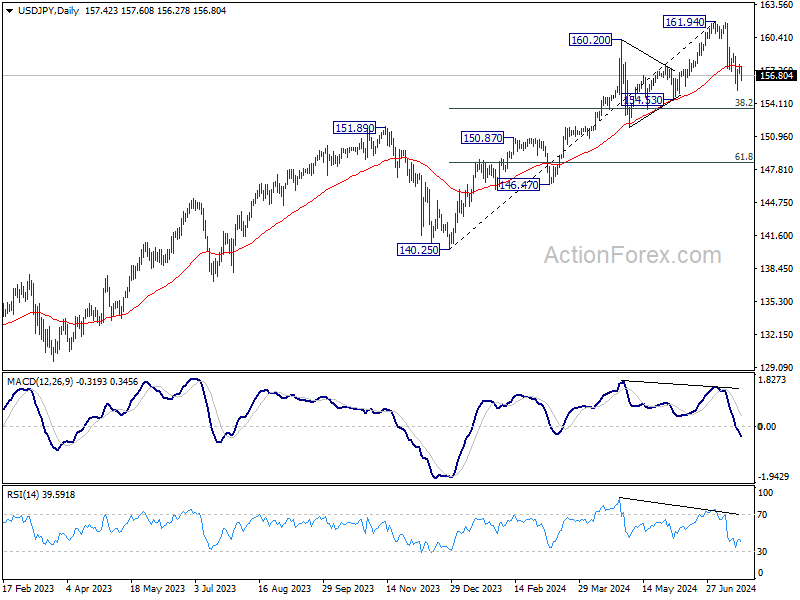The height and width of the screenshot is (600, 800).
Task: Click the 17 Feb 2023 date label
Action: pyautogui.click(x=28, y=589)
